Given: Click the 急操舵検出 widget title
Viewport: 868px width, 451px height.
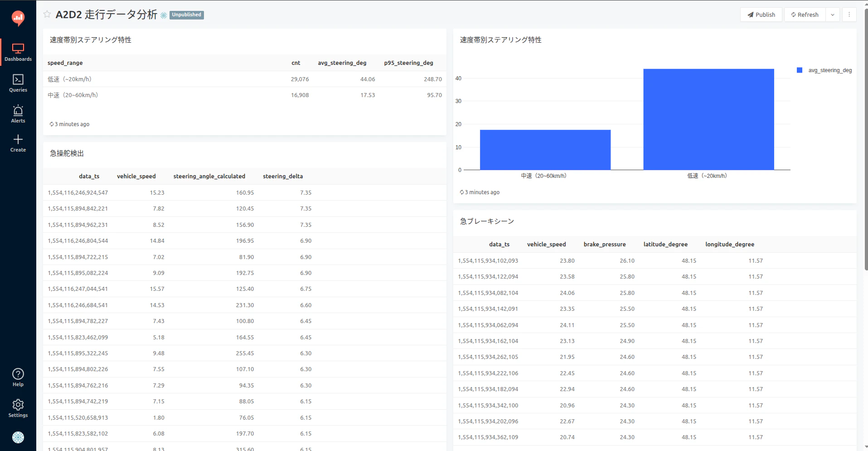Looking at the screenshot, I should coord(67,153).
